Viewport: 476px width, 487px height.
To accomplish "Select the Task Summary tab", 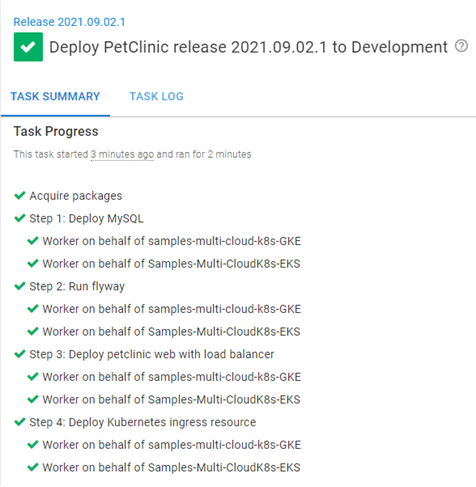I will (55, 96).
